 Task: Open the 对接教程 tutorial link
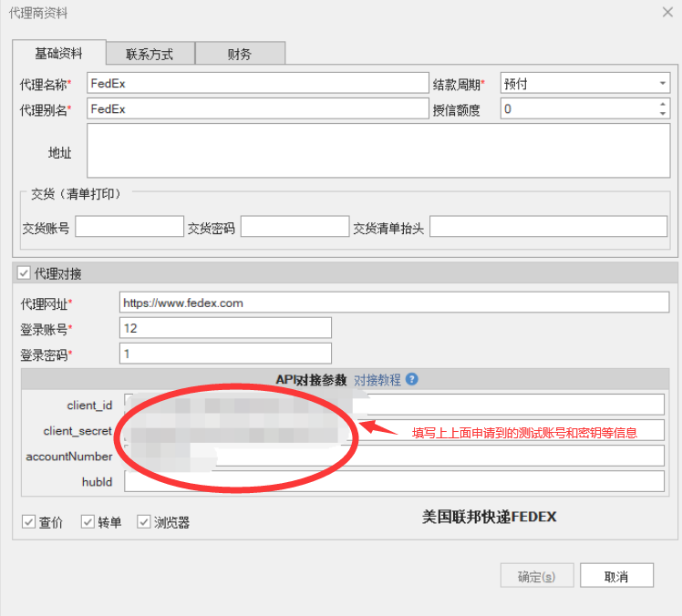pos(377,379)
